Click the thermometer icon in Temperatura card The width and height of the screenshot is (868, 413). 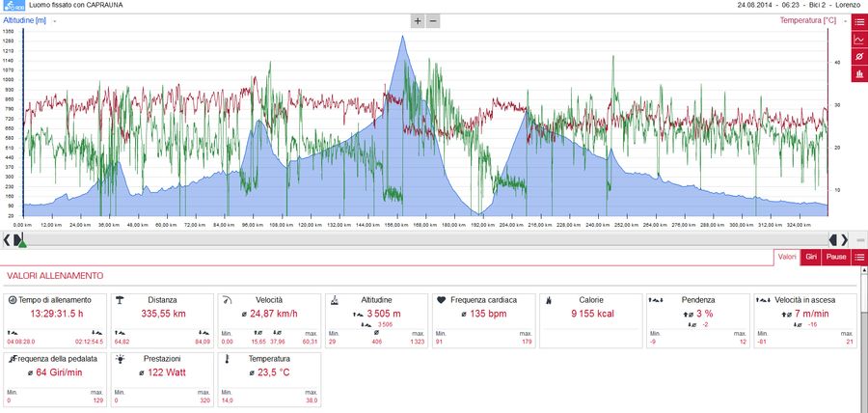pyautogui.click(x=227, y=359)
